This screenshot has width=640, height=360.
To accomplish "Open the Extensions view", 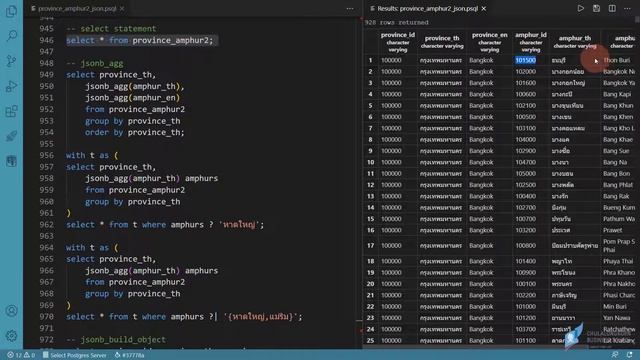I will point(11,111).
